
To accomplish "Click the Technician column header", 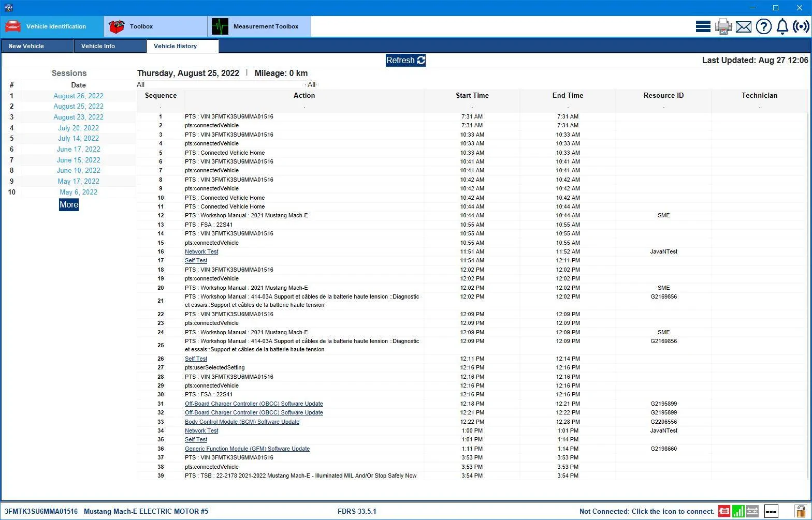I will [x=759, y=95].
